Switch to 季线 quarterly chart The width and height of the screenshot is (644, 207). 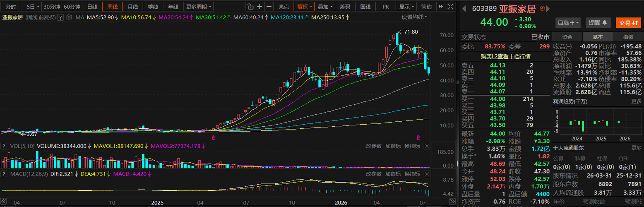tap(153, 7)
